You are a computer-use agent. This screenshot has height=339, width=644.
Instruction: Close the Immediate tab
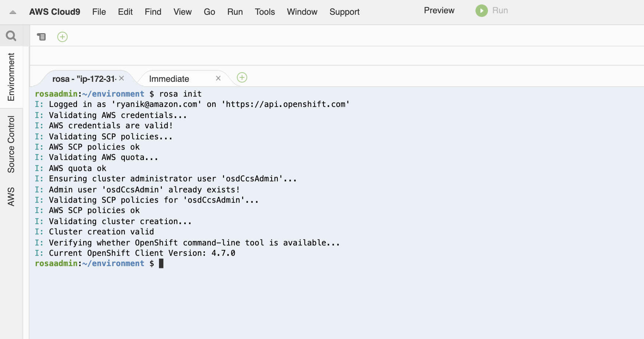coord(218,78)
